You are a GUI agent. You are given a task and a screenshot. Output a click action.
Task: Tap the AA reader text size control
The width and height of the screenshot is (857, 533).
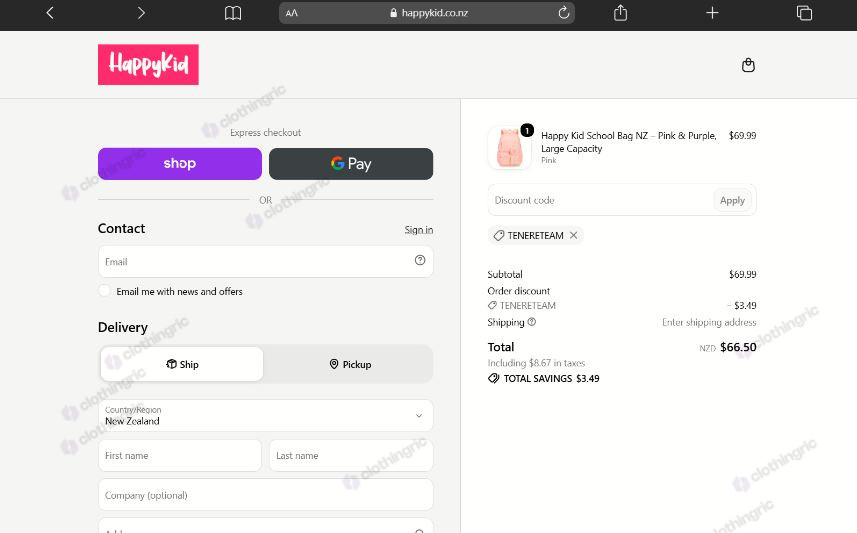click(292, 13)
